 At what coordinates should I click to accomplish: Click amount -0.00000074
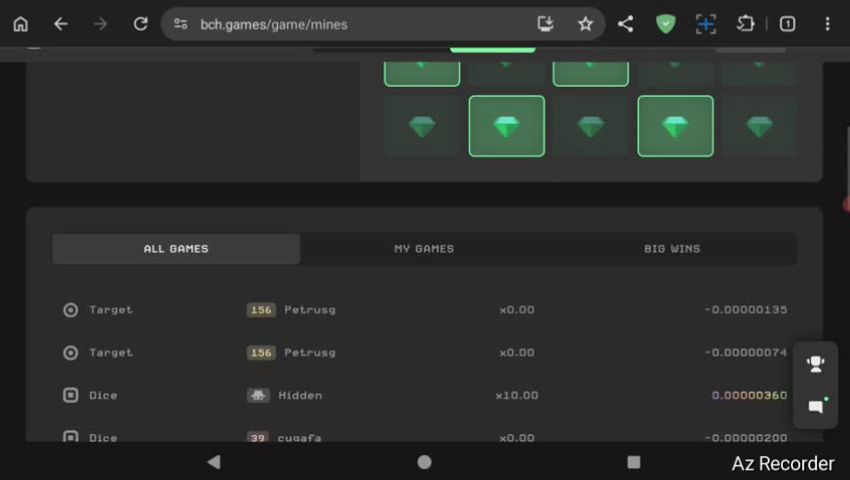[746, 353]
